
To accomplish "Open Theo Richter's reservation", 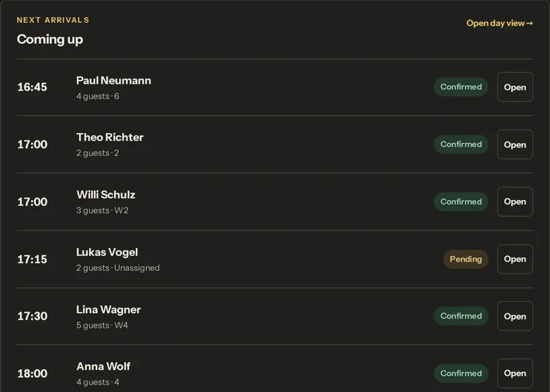I will pos(515,144).
